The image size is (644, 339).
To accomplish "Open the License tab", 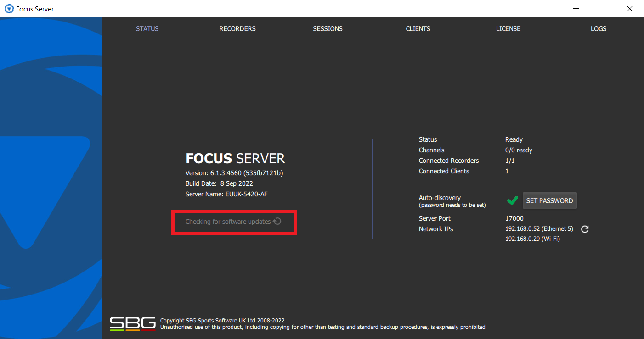I will (508, 28).
